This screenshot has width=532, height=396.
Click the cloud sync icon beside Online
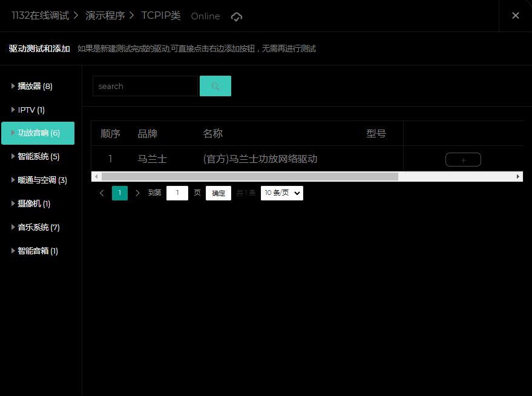(x=237, y=16)
